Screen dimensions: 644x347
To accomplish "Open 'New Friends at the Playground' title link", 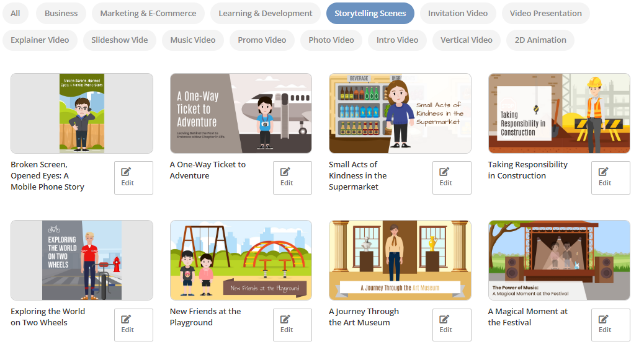I will [205, 317].
